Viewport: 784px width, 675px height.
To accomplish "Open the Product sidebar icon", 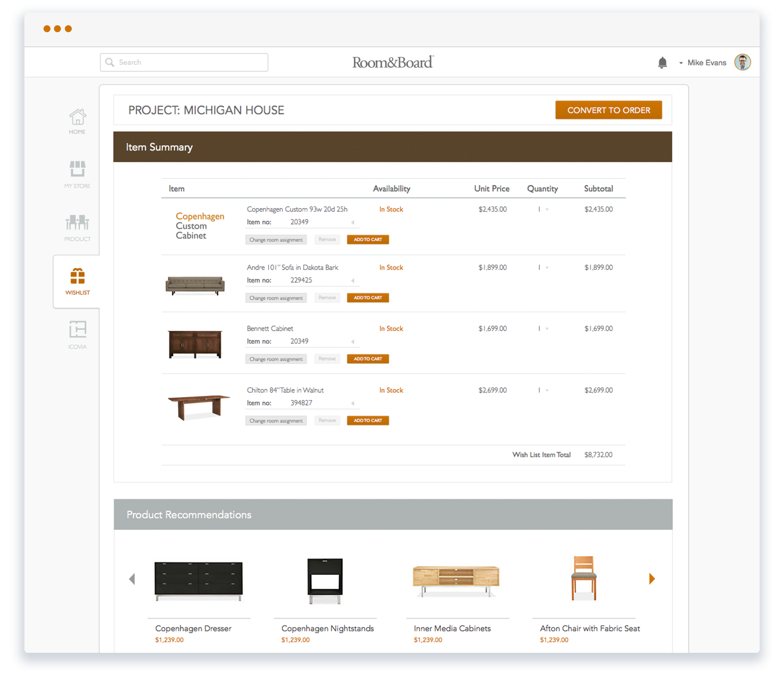I will point(77,222).
